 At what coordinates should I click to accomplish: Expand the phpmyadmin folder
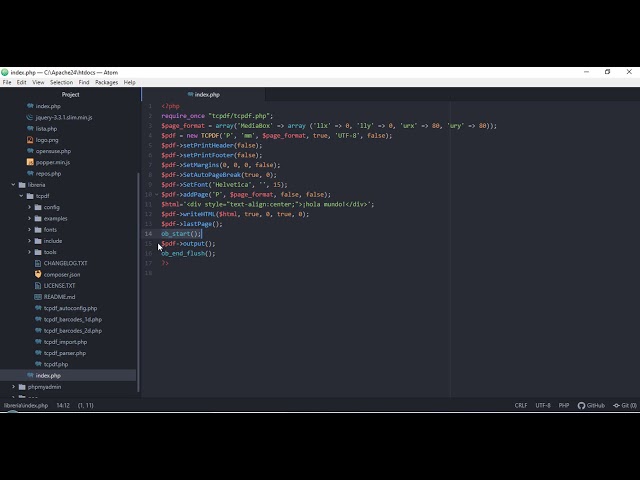(x=14, y=386)
